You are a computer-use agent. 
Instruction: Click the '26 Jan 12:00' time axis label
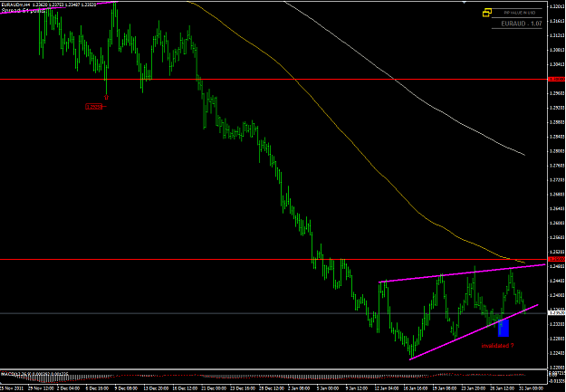pyautogui.click(x=502, y=388)
